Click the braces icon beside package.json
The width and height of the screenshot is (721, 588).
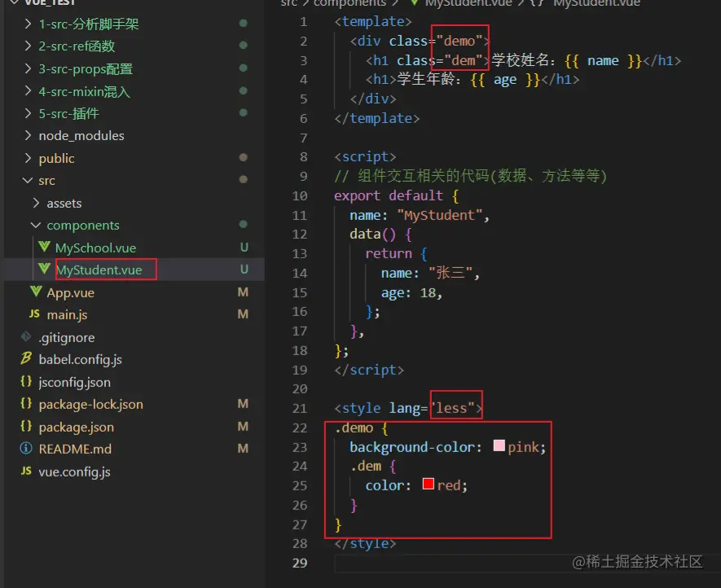tap(26, 426)
